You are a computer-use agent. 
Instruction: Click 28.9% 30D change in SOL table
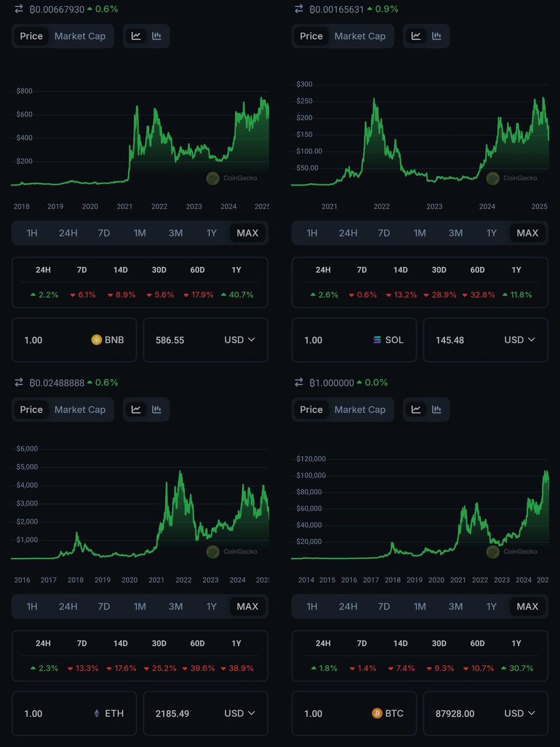coord(439,295)
